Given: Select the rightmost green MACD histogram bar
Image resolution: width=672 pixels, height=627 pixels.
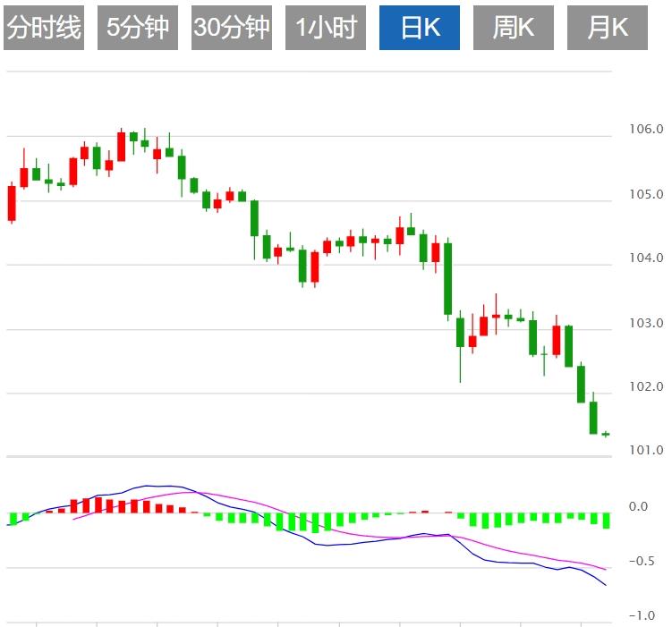Looking at the screenshot, I should coord(606,520).
